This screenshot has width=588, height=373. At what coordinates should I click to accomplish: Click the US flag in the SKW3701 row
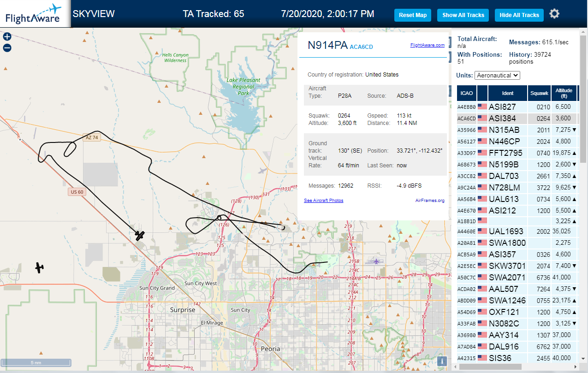(482, 266)
